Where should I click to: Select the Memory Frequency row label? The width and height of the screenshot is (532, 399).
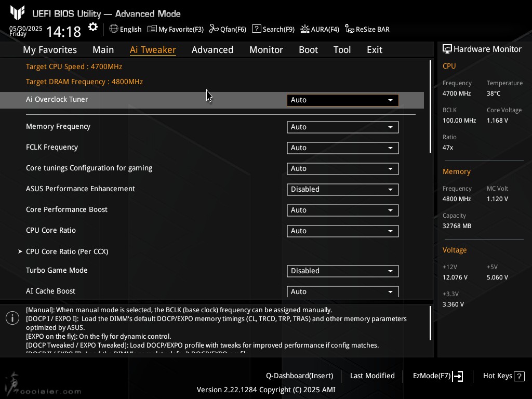pos(58,127)
